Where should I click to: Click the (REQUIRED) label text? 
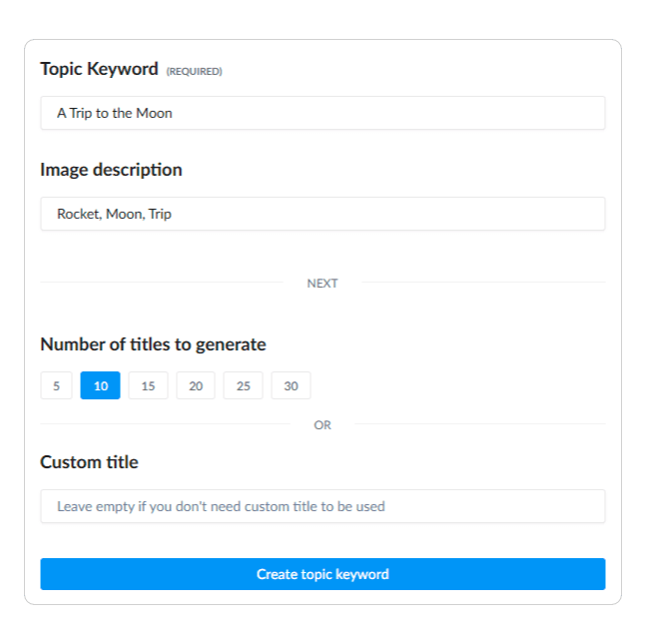194,71
